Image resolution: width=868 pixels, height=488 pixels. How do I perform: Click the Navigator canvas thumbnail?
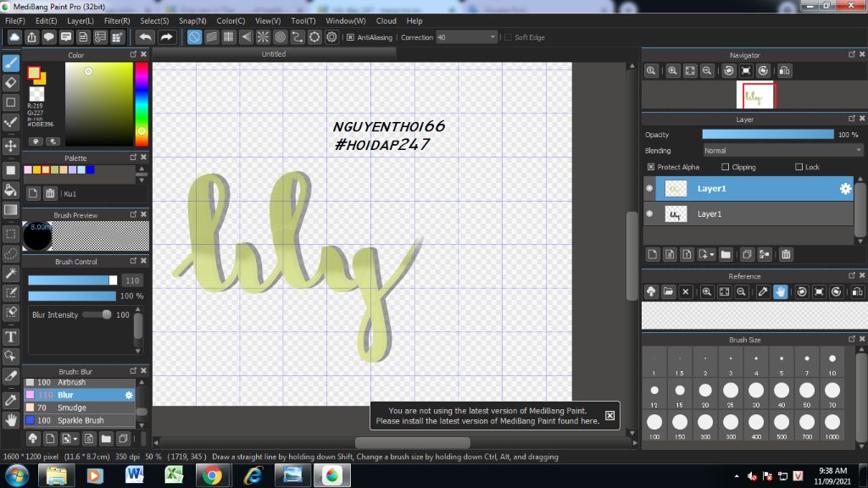[x=757, y=96]
